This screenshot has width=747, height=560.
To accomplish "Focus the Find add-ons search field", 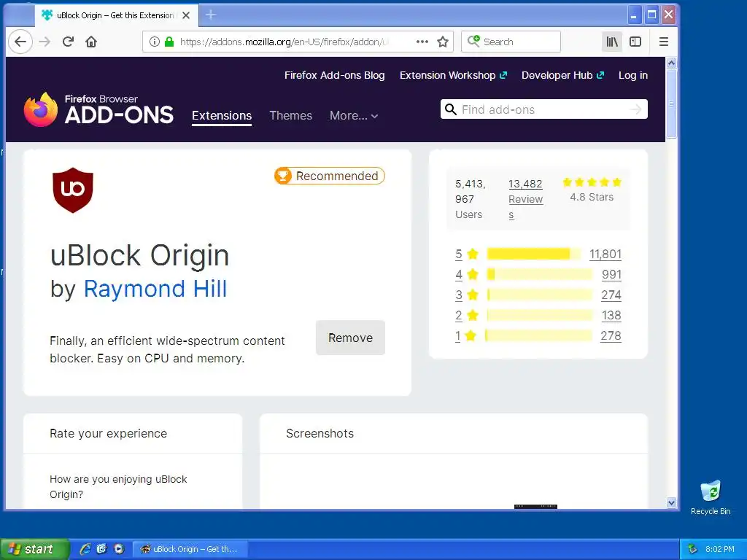I will click(544, 109).
